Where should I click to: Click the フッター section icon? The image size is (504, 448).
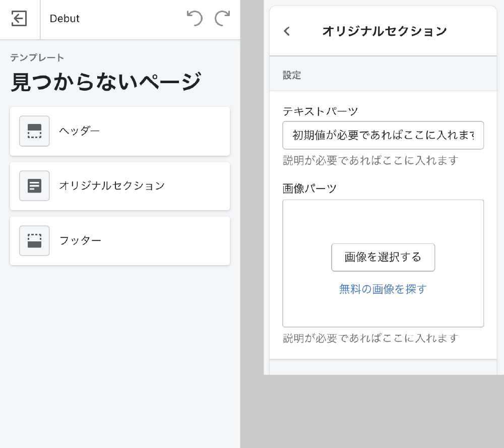click(34, 241)
